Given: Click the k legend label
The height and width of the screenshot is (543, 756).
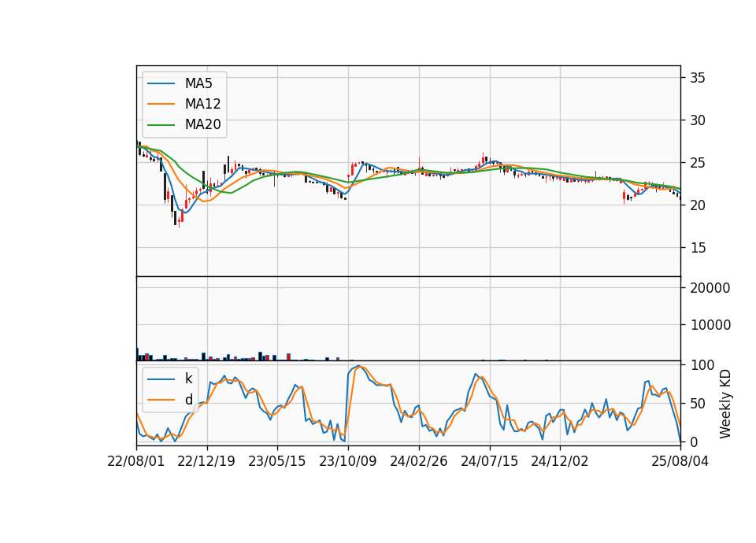Looking at the screenshot, I should pyautogui.click(x=188, y=379).
